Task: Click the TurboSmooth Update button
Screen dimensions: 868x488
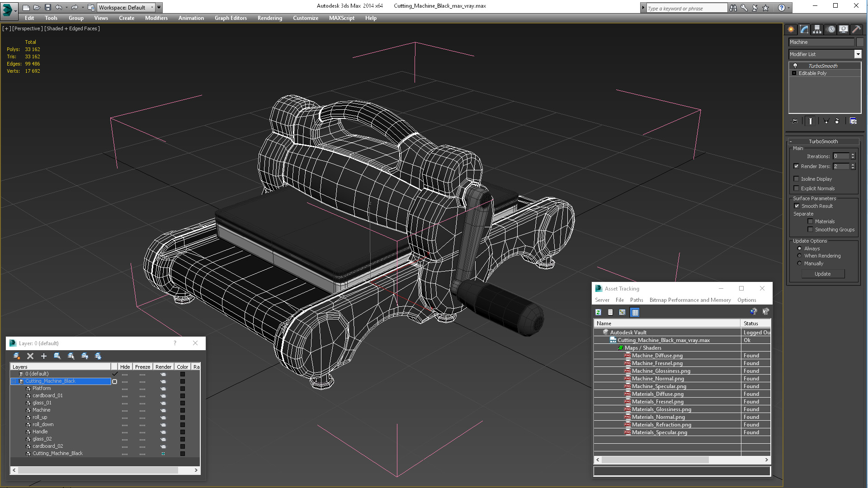Action: click(x=823, y=274)
